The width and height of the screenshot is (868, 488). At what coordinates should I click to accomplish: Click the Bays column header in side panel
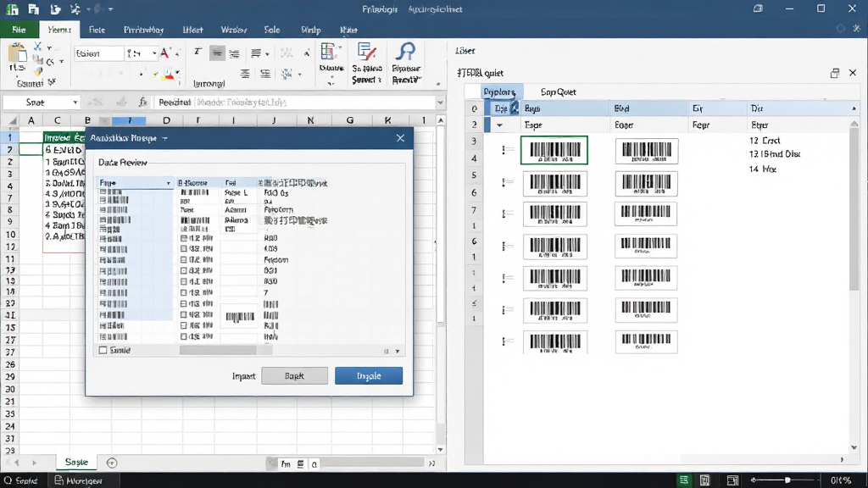point(564,108)
